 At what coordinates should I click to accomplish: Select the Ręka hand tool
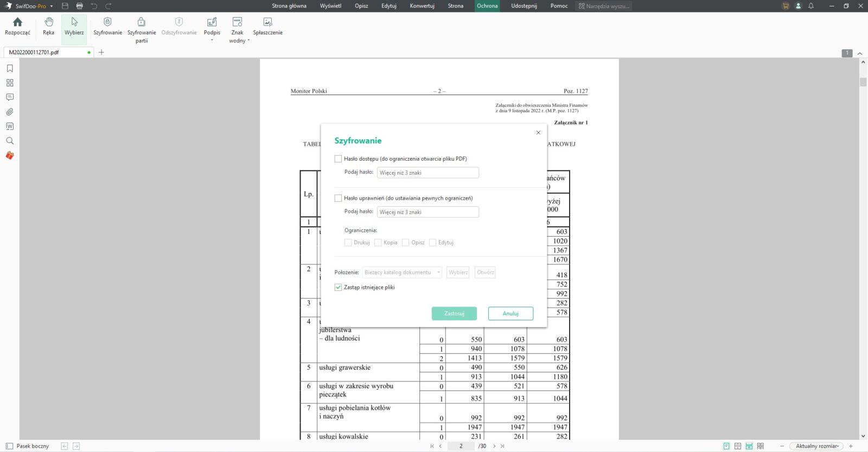point(48,26)
